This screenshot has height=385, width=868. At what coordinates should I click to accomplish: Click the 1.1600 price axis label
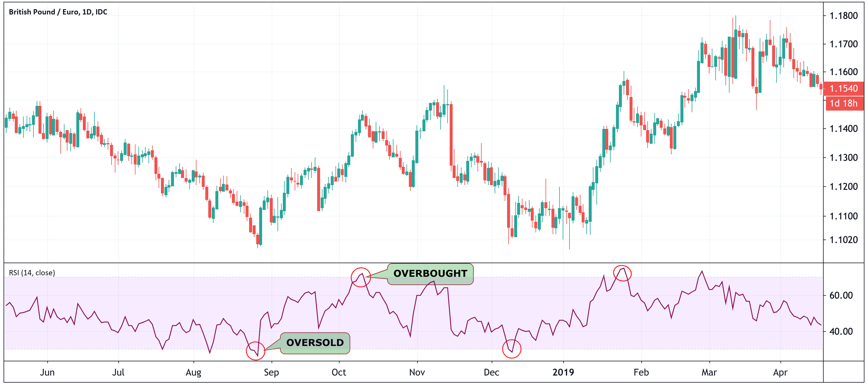click(x=843, y=72)
